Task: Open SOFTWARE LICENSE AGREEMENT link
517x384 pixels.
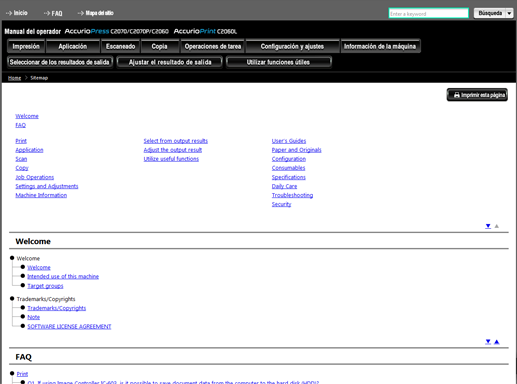Action: 69,327
